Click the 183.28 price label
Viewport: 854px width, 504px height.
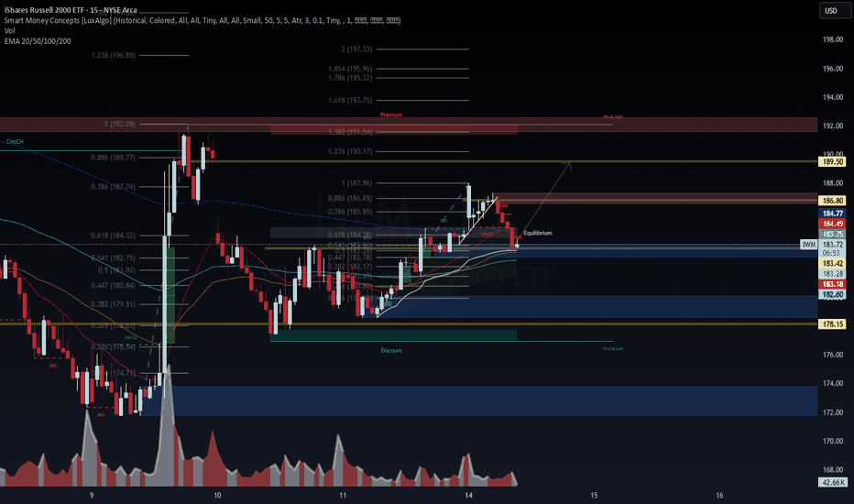point(833,274)
